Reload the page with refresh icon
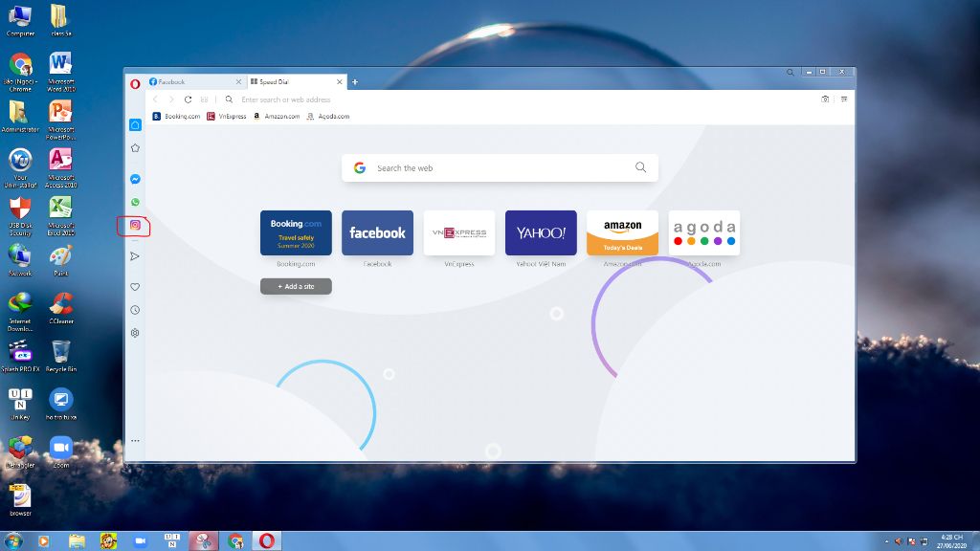 click(188, 99)
